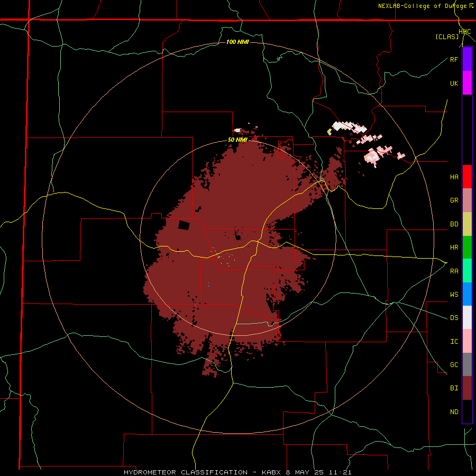Click the [CLAS] legend header
The image size is (476, 476).
click(x=447, y=36)
